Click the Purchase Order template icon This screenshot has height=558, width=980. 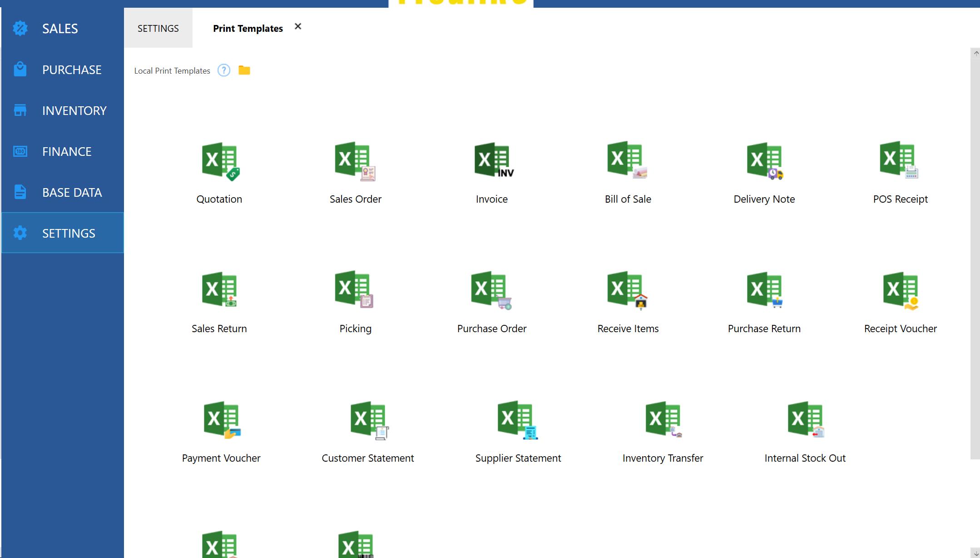click(x=491, y=291)
